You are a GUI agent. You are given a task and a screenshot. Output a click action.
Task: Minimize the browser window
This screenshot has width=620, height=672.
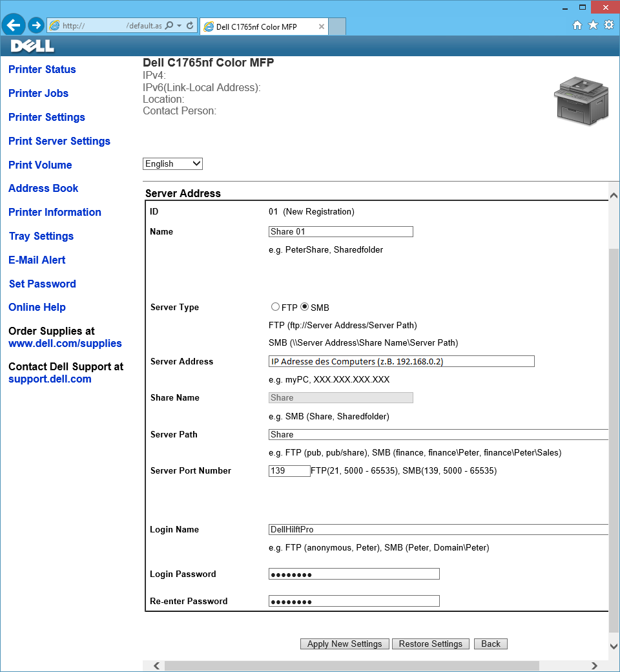point(565,8)
